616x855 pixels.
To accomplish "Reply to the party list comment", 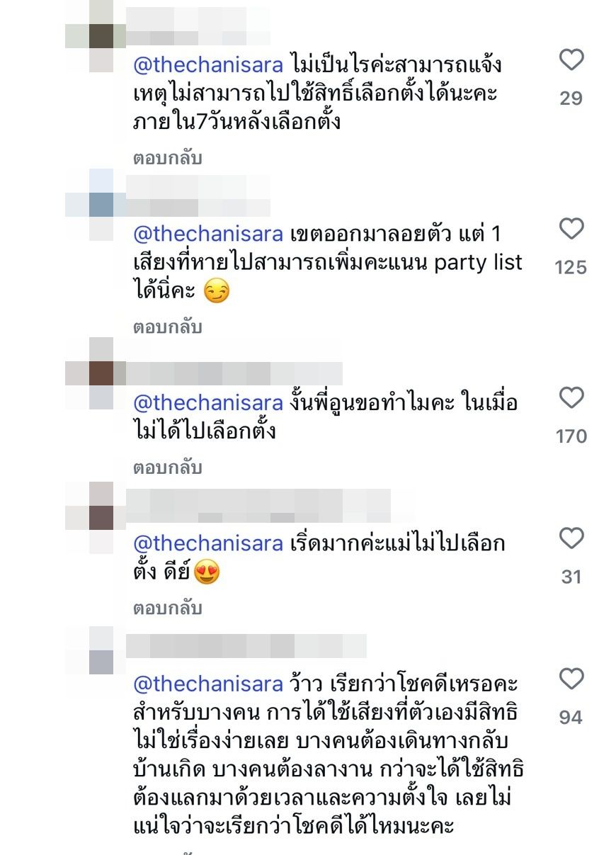I will pos(168,327).
